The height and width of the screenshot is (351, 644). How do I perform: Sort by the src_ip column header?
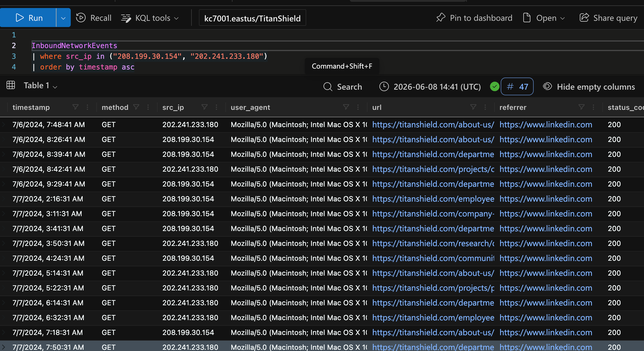click(173, 107)
